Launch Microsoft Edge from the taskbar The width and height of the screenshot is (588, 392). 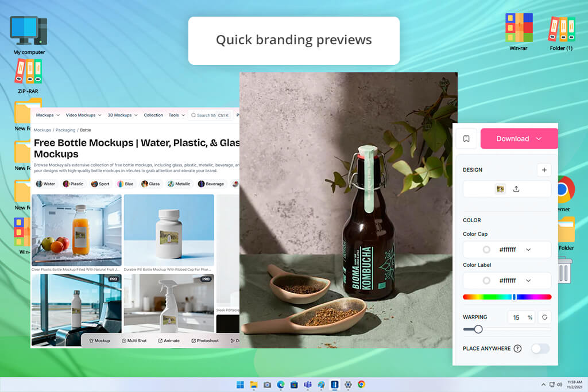281,385
